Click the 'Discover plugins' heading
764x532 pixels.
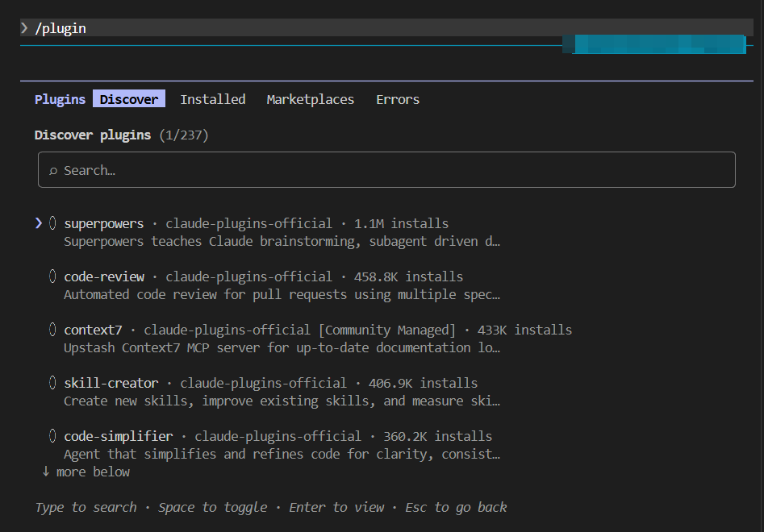93,135
